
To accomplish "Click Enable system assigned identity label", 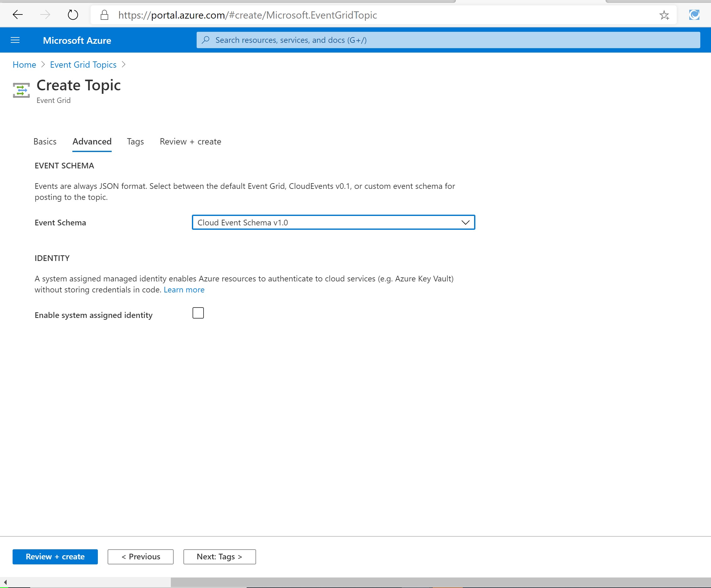I will (93, 315).
